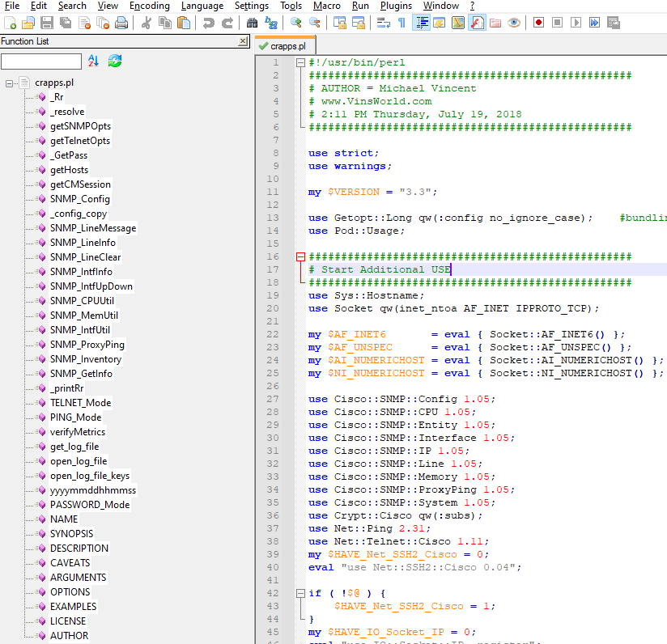Screen dimensions: 667x644
Task: Toggle Show All Characters paragraph icon
Action: pyautogui.click(x=401, y=23)
